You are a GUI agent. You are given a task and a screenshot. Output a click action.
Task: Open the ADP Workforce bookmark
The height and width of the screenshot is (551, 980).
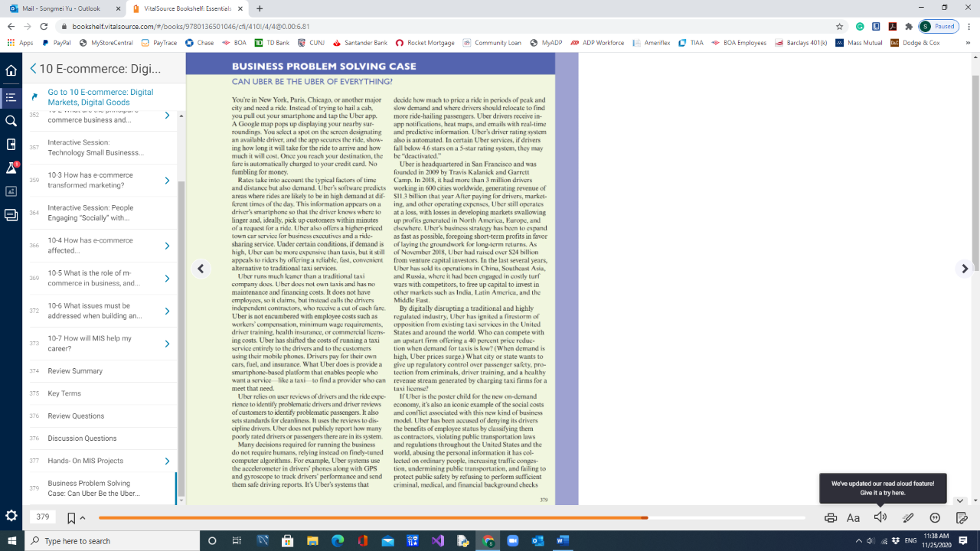(598, 43)
